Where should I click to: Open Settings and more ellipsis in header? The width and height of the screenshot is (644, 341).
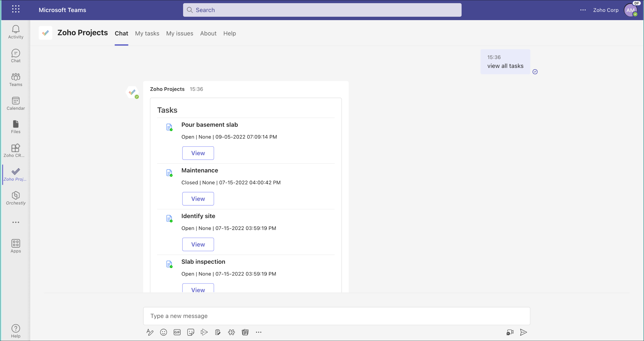click(583, 10)
